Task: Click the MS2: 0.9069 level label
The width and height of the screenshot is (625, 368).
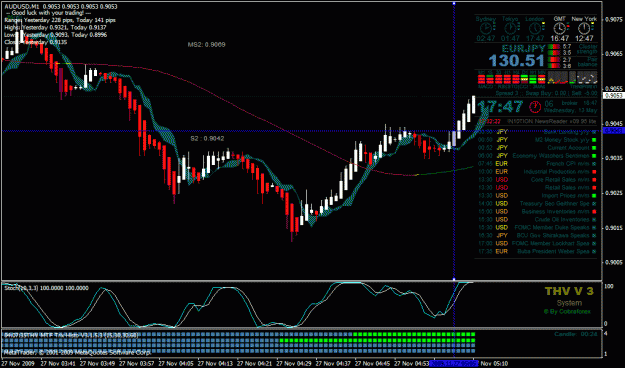Action: [x=206, y=45]
